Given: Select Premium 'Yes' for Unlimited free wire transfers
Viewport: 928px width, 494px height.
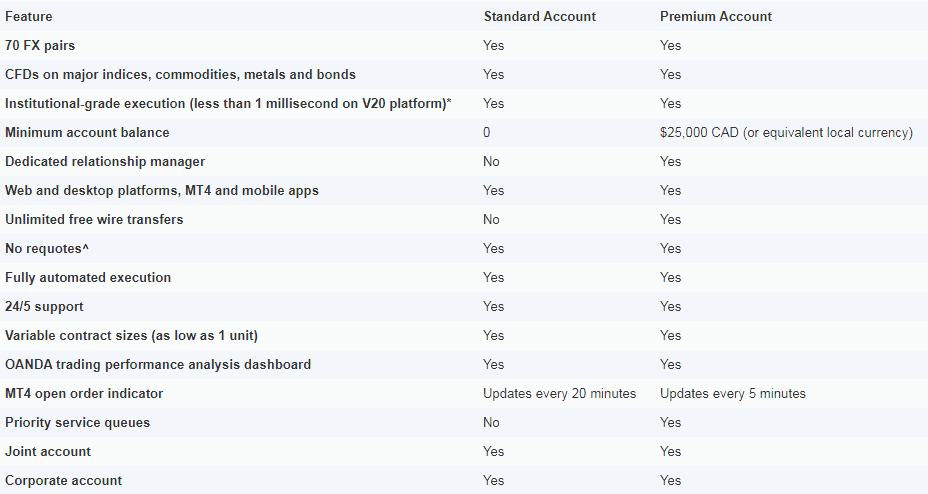Looking at the screenshot, I should coord(671,219).
